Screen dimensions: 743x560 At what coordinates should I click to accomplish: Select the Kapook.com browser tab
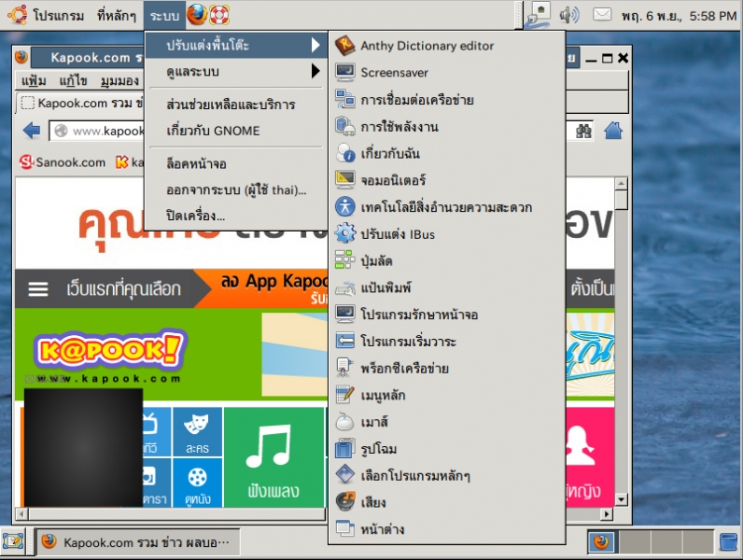point(81,103)
